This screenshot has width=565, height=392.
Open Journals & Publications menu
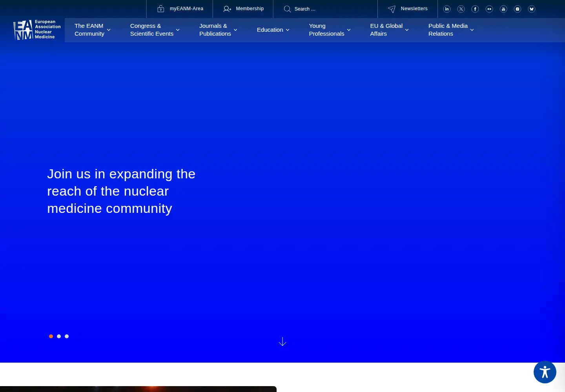(215, 30)
